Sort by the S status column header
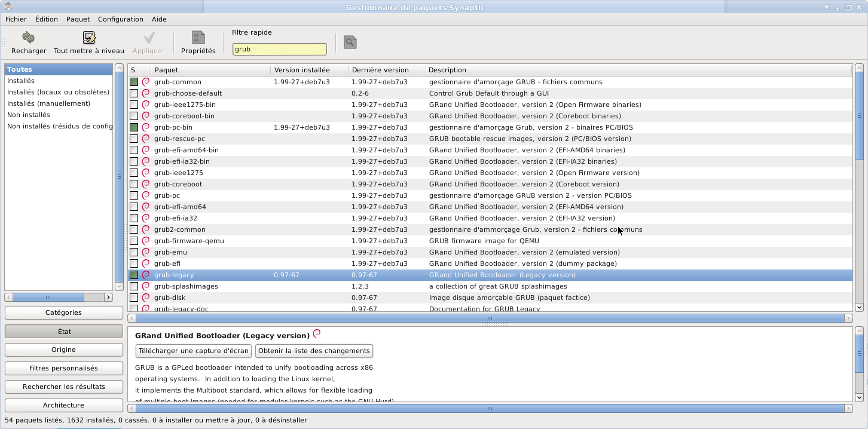 pos(133,70)
